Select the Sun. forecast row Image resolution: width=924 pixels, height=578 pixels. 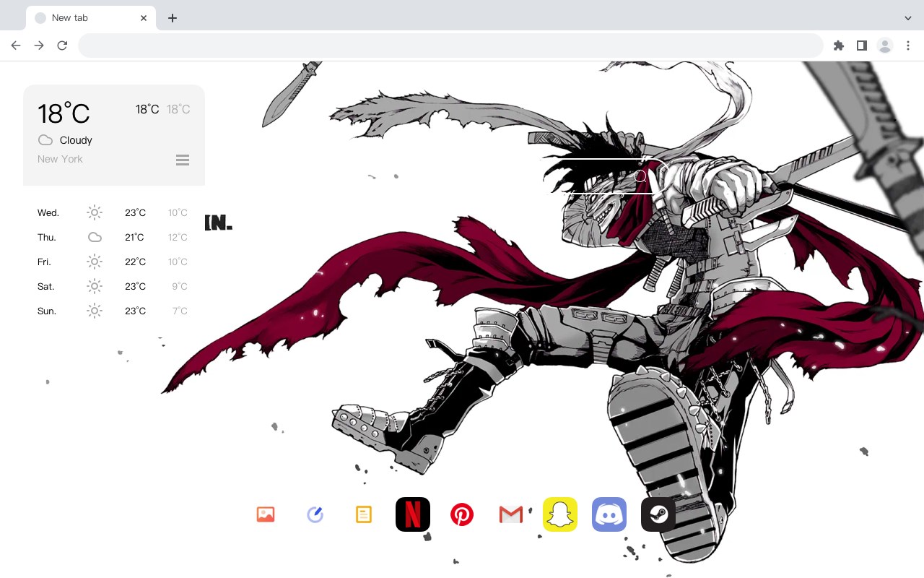114,311
